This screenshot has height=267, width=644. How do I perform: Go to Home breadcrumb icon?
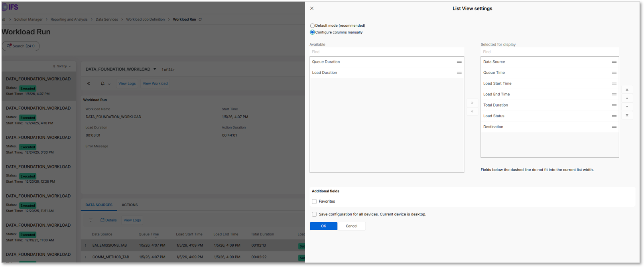coord(4,19)
